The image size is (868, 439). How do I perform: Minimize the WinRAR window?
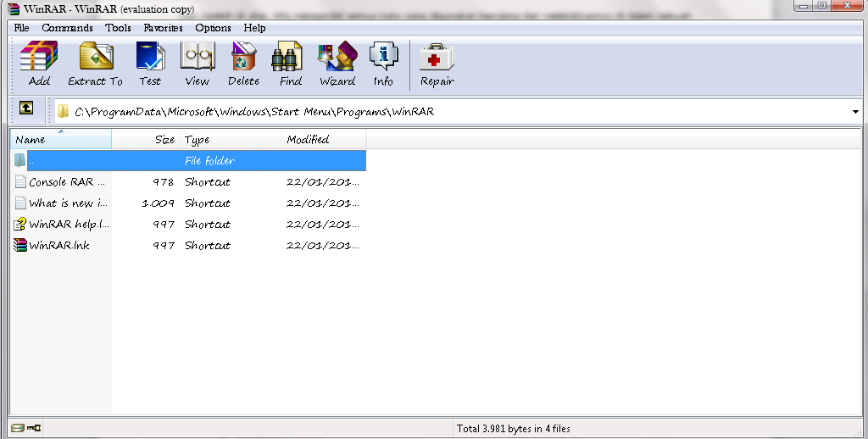[803, 6]
